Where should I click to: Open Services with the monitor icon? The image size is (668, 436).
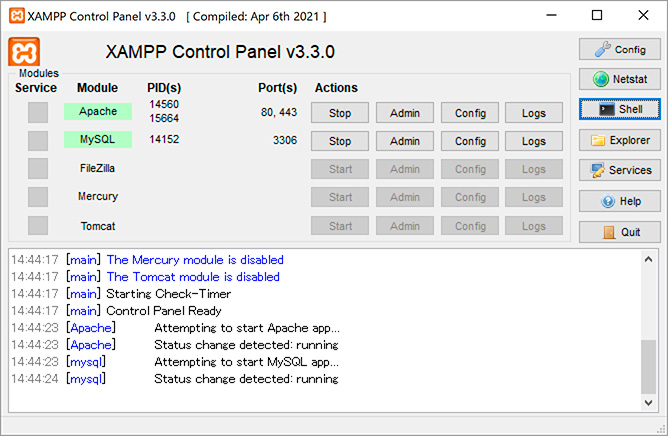point(619,170)
